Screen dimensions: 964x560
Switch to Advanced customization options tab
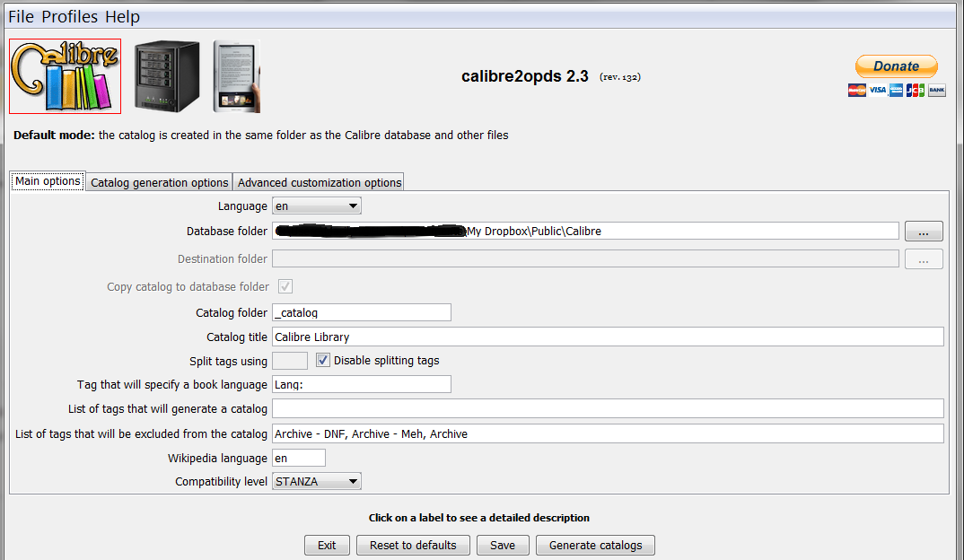click(319, 182)
